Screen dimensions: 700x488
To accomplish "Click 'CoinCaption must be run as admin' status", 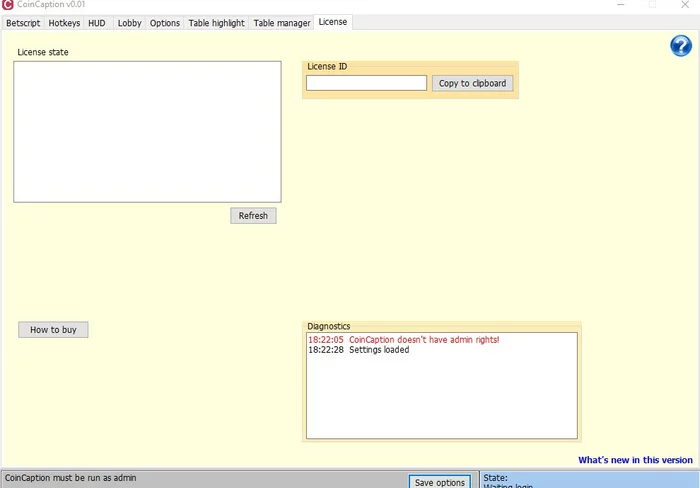I will pyautogui.click(x=71, y=478).
